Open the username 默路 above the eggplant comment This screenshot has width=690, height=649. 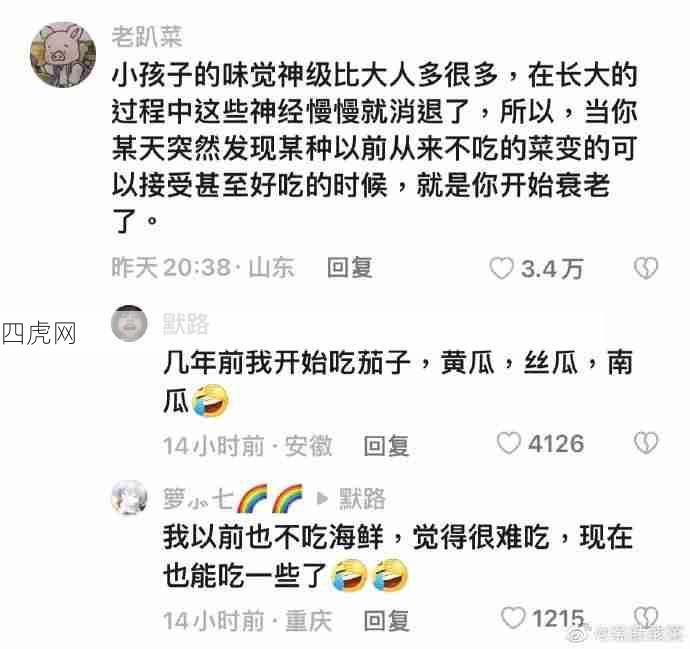click(x=186, y=324)
